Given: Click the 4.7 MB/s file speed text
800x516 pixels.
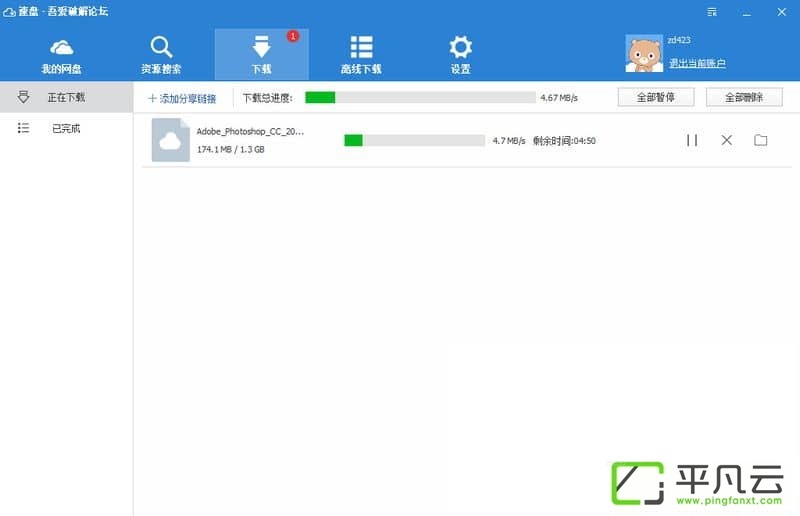Looking at the screenshot, I should pos(509,140).
